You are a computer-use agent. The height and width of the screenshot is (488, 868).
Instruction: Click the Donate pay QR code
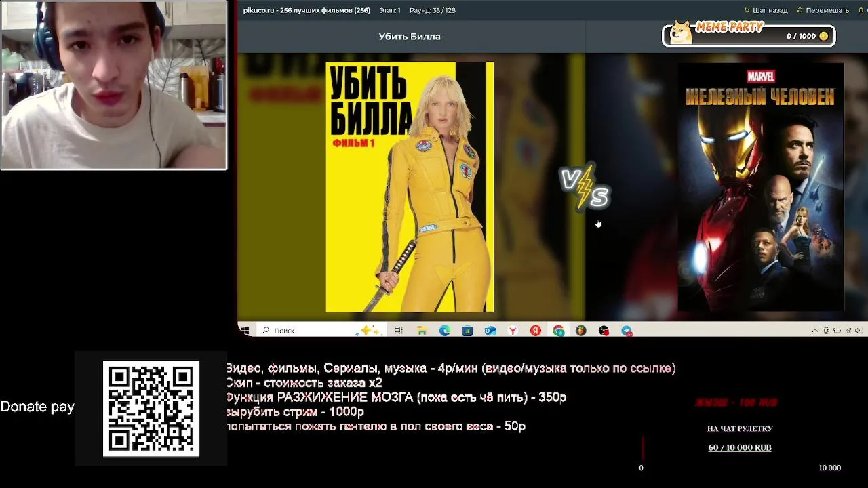[x=151, y=408]
